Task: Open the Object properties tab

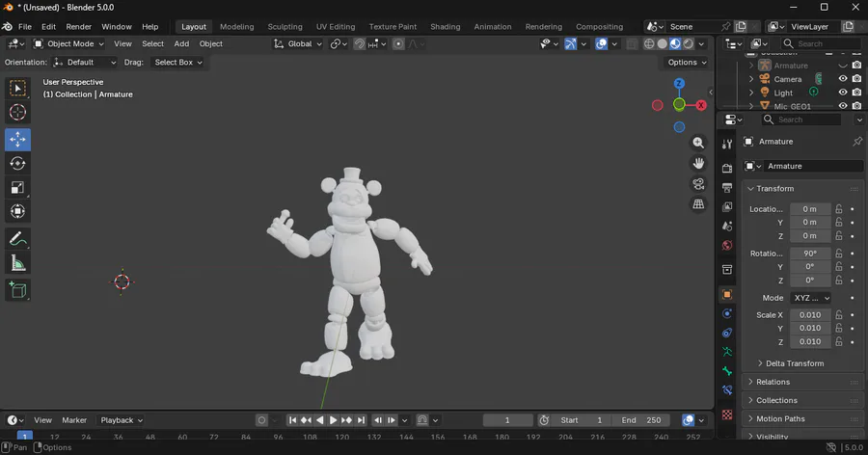Action: [x=727, y=294]
